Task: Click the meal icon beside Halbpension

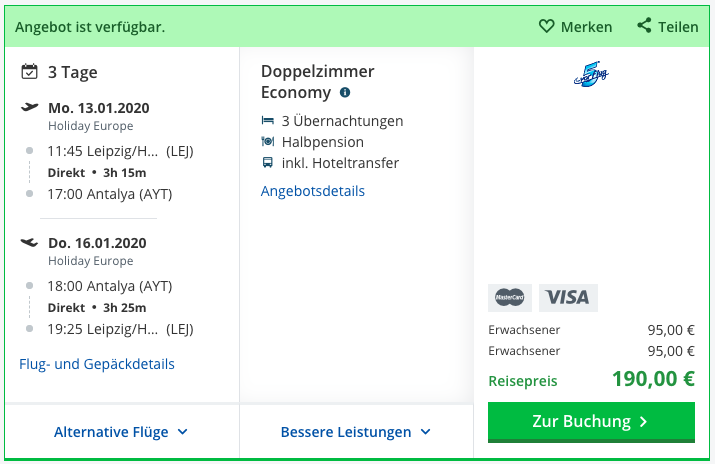Action: [x=268, y=142]
